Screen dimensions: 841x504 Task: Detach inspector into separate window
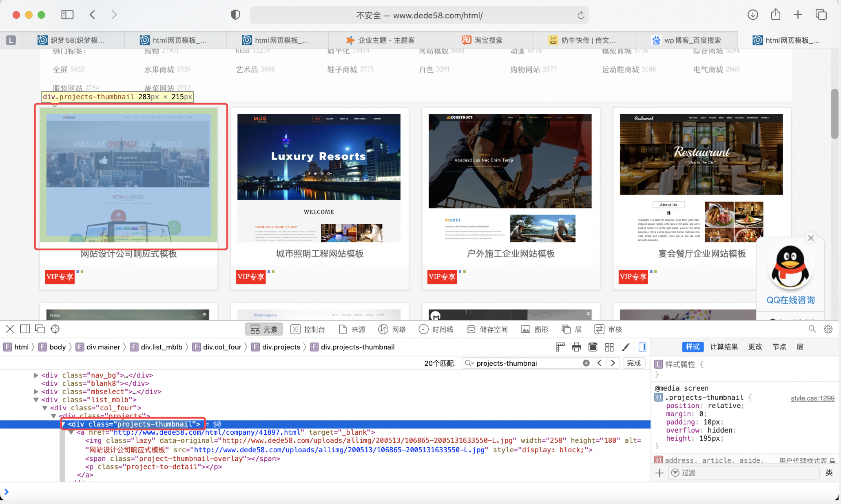click(40, 329)
